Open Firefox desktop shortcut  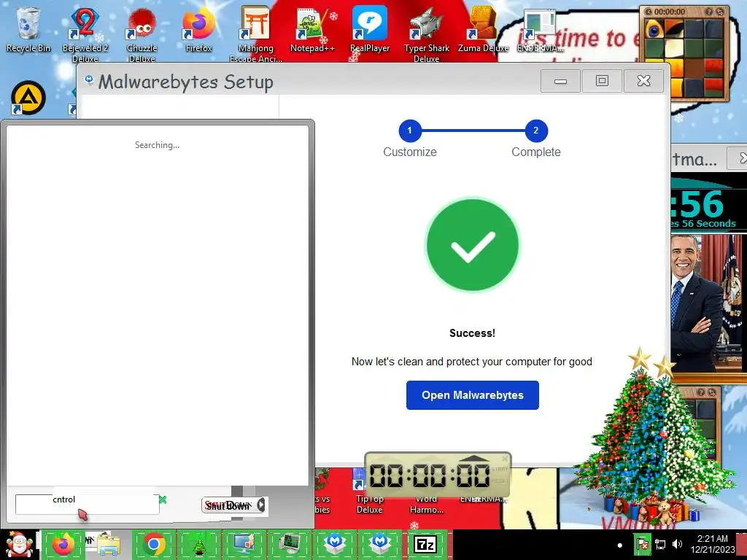click(x=198, y=29)
